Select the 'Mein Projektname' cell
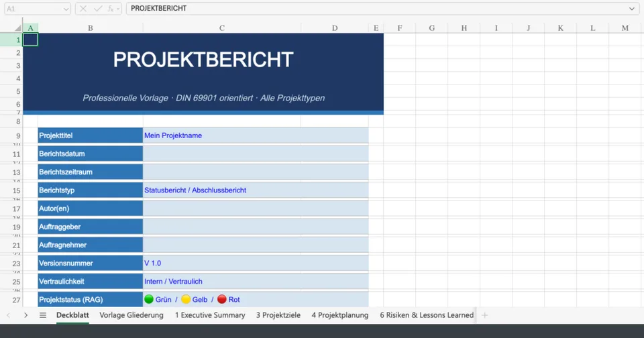Screen dimensions: 644x338 (256, 135)
